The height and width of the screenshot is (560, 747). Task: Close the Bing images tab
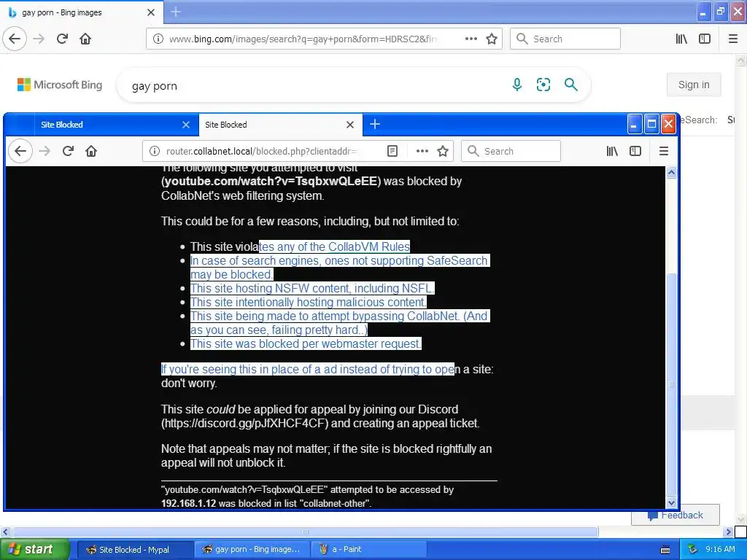(x=151, y=12)
